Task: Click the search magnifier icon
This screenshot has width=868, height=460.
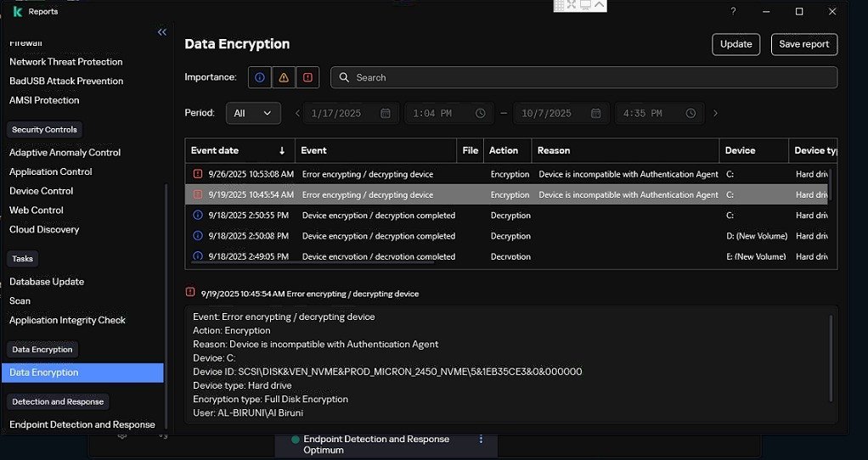Action: pyautogui.click(x=344, y=77)
